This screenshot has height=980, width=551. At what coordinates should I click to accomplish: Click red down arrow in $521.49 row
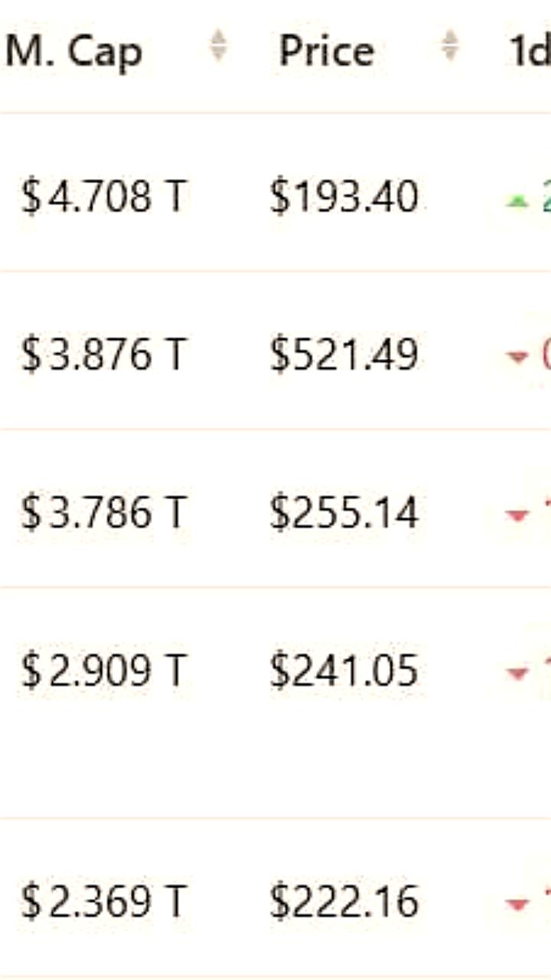(518, 357)
